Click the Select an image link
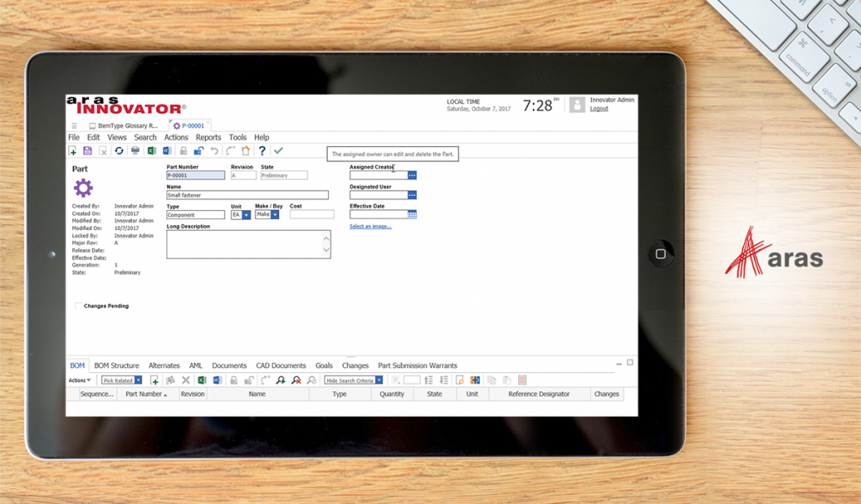 pos(370,227)
